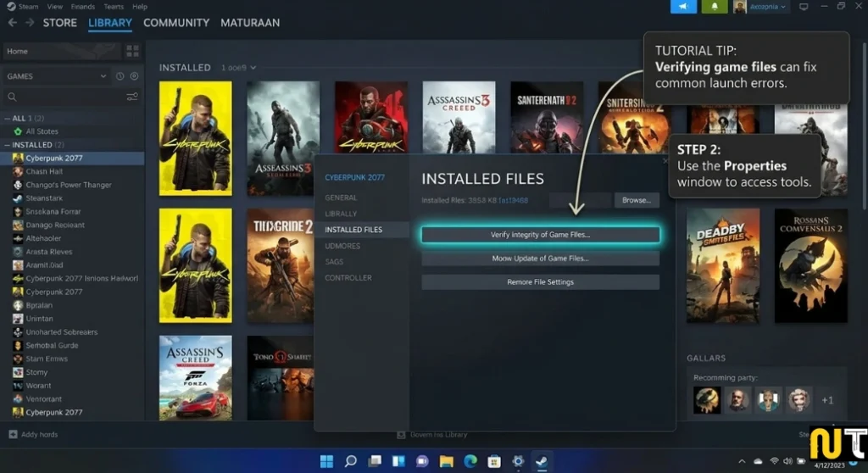Open Govern his Library at the bottom
This screenshot has height=473, width=868.
point(433,435)
